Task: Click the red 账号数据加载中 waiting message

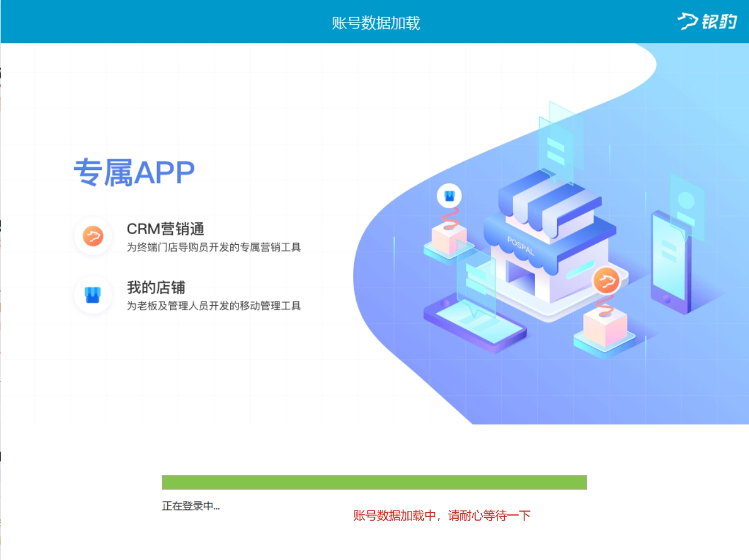Action: pyautogui.click(x=442, y=516)
